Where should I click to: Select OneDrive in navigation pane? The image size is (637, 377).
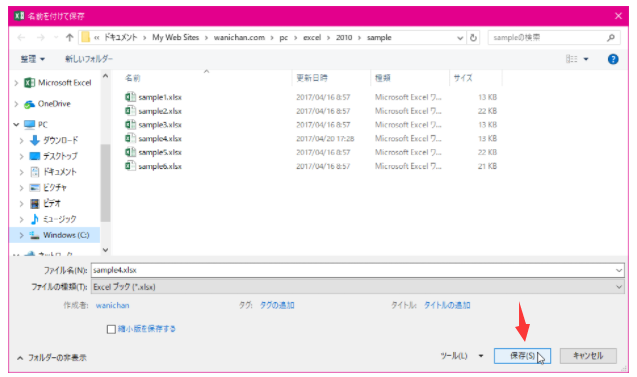[54, 104]
